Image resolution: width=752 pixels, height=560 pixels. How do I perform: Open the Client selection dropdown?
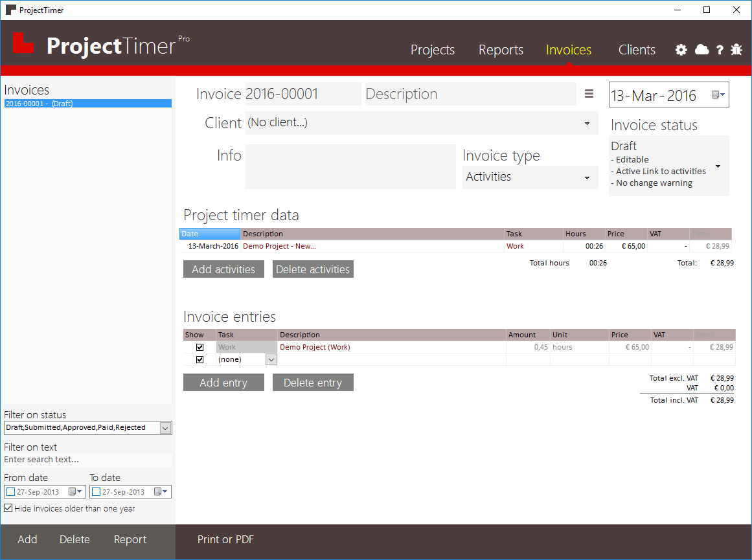587,122
